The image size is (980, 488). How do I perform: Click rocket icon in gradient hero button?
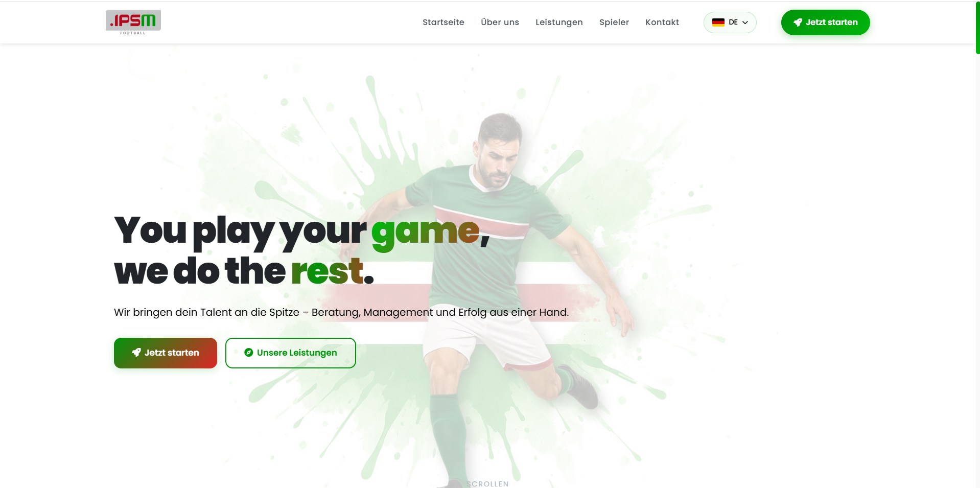pos(136,353)
